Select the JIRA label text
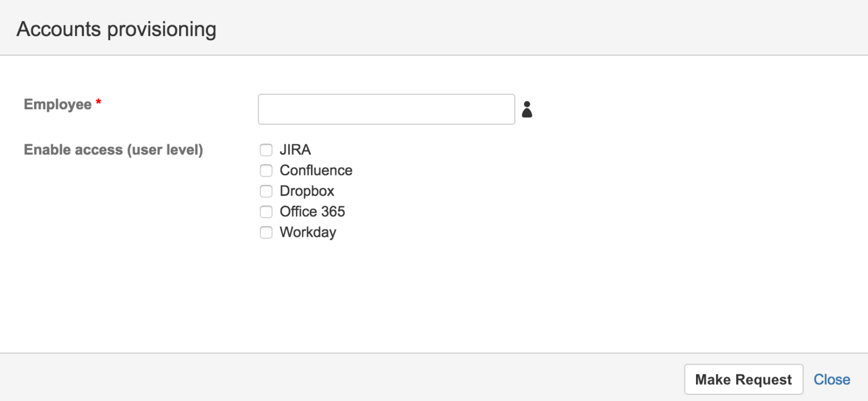868x401 pixels. [x=295, y=149]
